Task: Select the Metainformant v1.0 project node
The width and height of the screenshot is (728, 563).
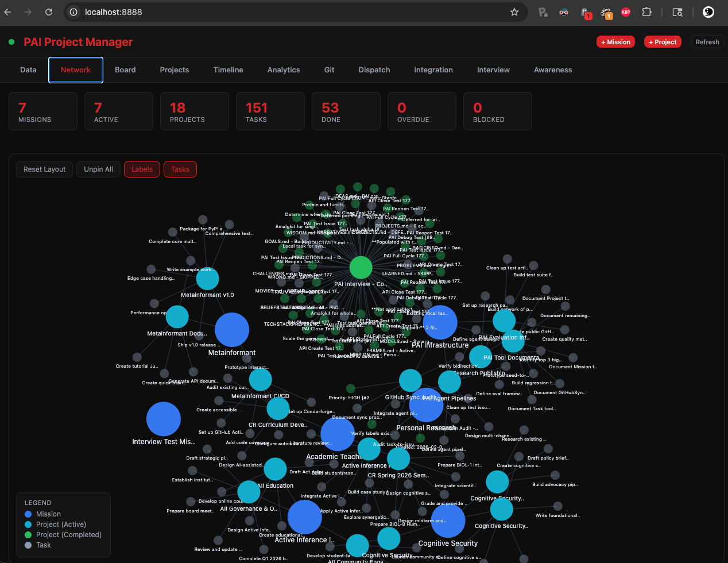Action: click(x=207, y=279)
